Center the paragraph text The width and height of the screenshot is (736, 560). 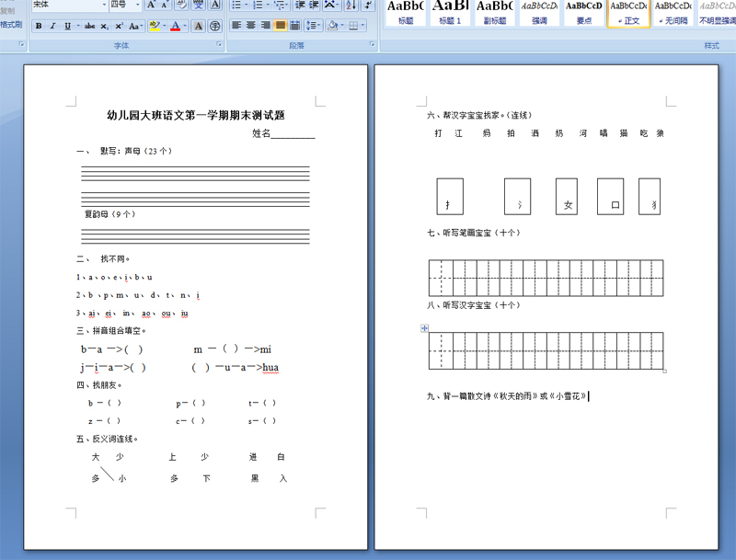tap(251, 26)
